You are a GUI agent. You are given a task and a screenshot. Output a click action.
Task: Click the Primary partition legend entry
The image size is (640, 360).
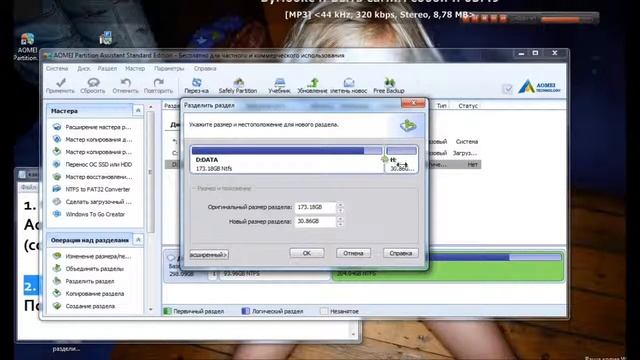194,311
